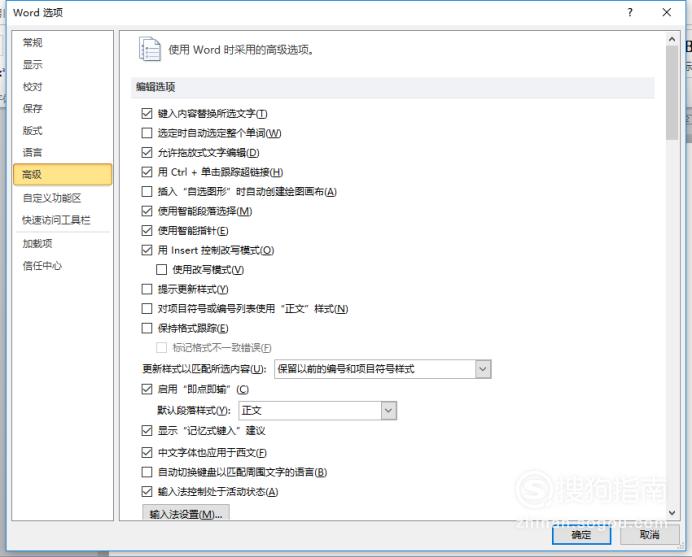The image size is (692, 557).
Task: Select 显示 category in sidebar
Action: 62,64
